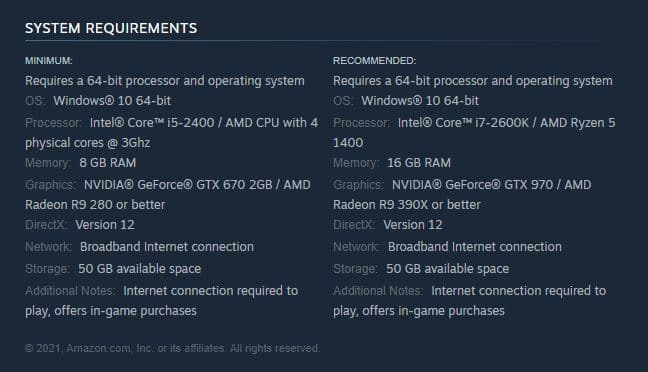Click the 8 GB RAM memory entry
The width and height of the screenshot is (648, 372).
pos(107,162)
